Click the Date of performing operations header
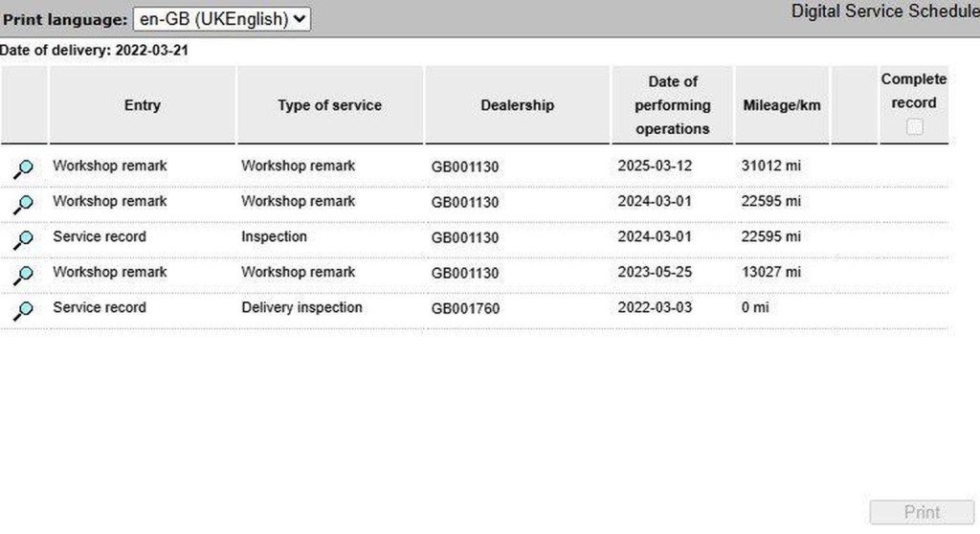This screenshot has height=534, width=980. (672, 105)
